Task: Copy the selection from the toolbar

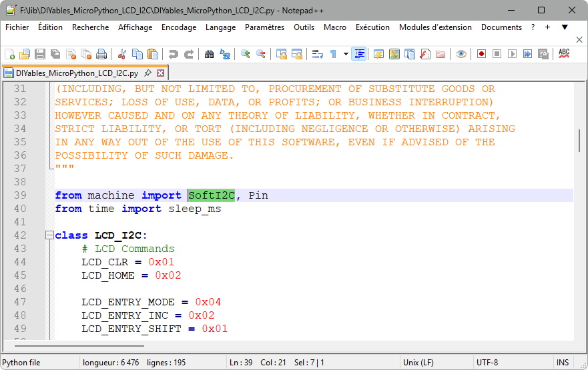Action: [137, 54]
